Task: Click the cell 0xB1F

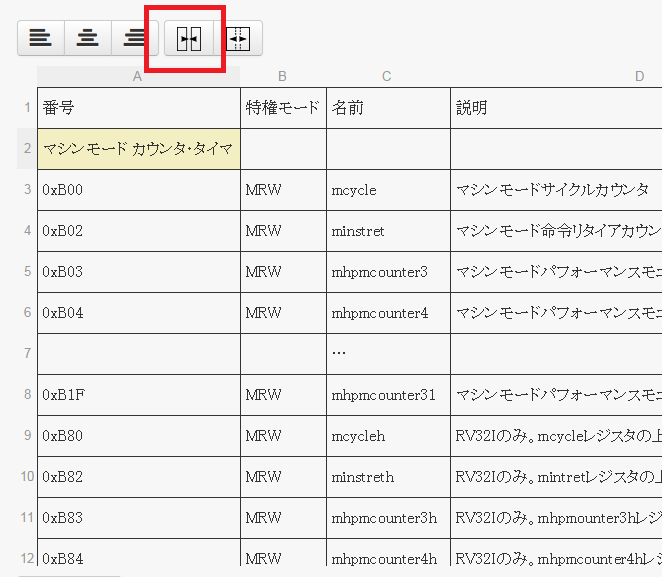Action: tap(139, 395)
